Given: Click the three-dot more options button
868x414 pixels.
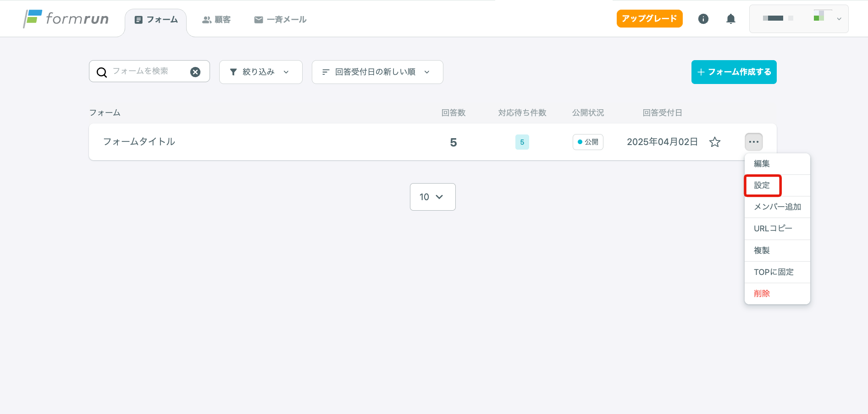Looking at the screenshot, I should pos(754,142).
